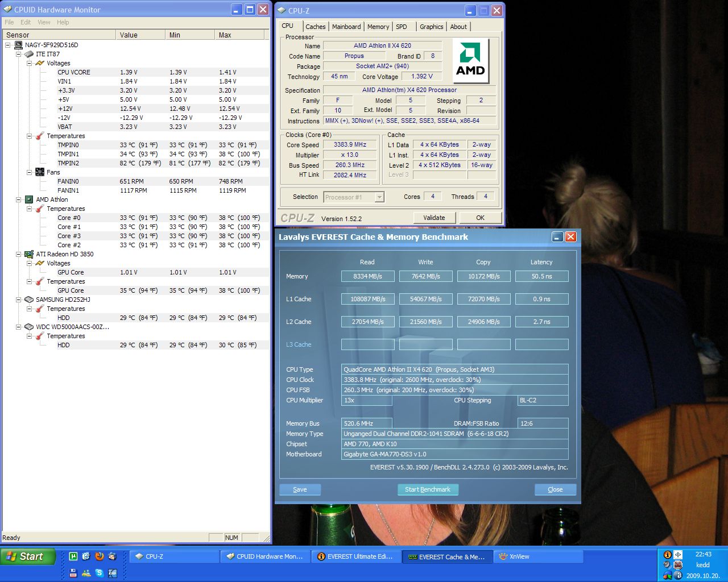Click the MSN Messenger tray icon
This screenshot has height=582, width=728.
pyautogui.click(x=668, y=576)
